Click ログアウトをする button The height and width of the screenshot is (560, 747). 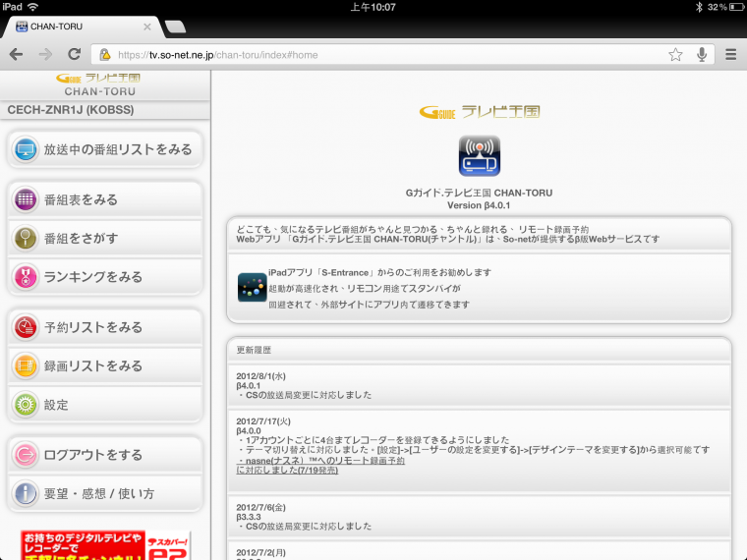point(105,455)
